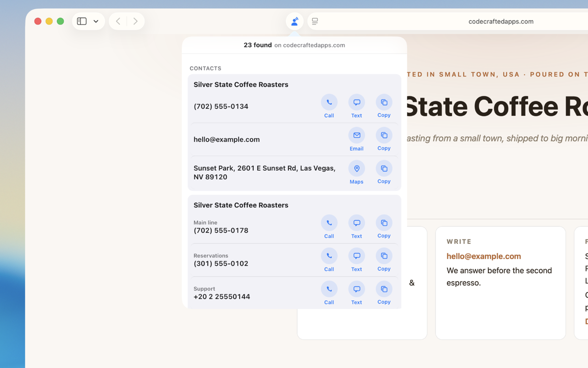Go forward to next page
Screen dimensions: 588x368
(x=135, y=22)
